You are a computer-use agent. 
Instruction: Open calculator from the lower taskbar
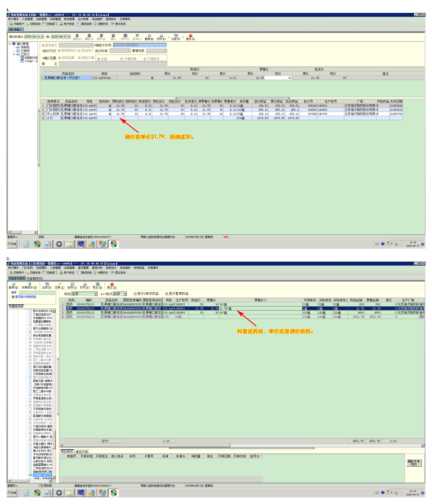click(x=26, y=493)
